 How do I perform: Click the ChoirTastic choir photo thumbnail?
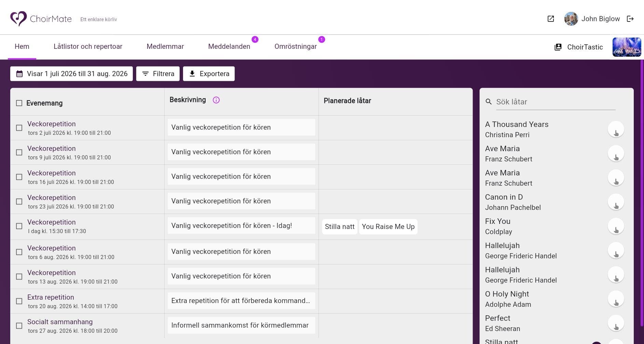(x=627, y=47)
